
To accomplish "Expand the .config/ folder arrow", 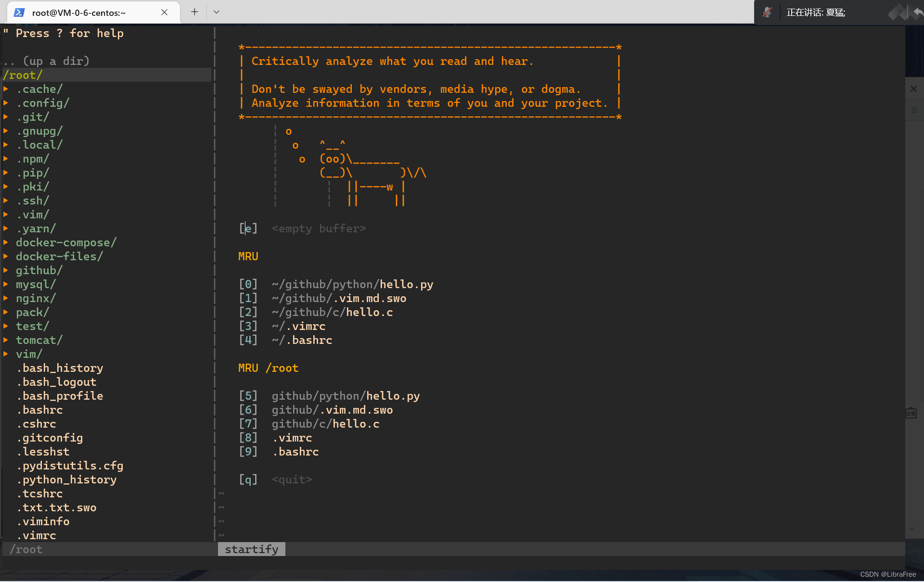I will (x=6, y=103).
